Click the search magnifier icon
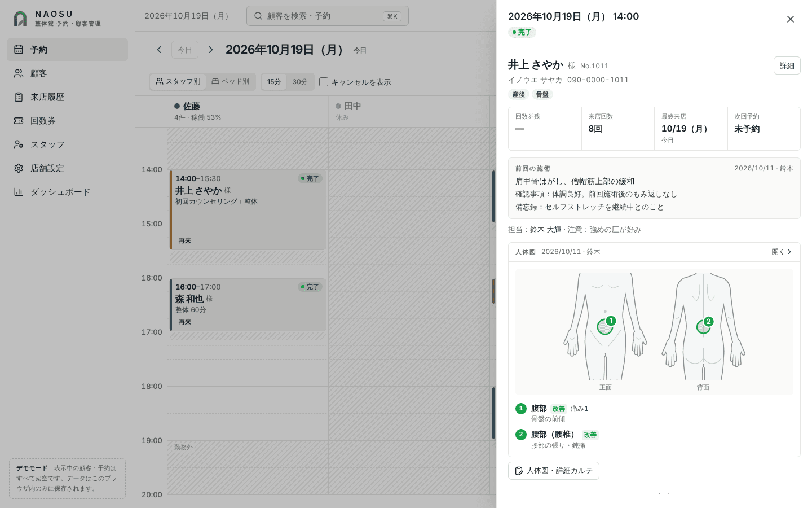Image resolution: width=812 pixels, height=508 pixels. (258, 16)
